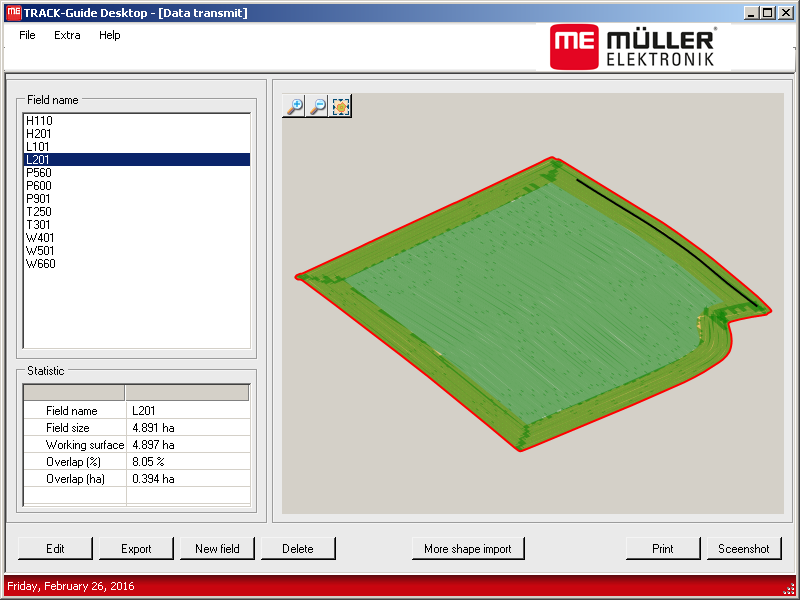Choose field W660 from Field name list
Viewport: 800px width, 600px height.
point(41,264)
